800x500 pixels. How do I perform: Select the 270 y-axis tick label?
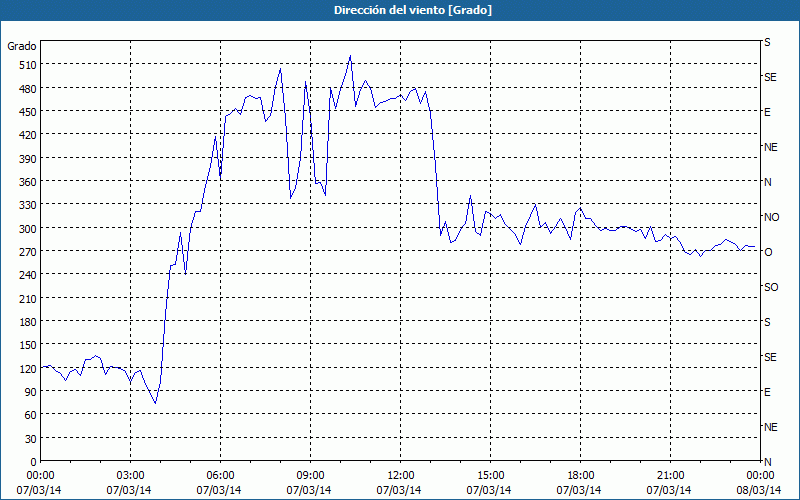[28, 252]
